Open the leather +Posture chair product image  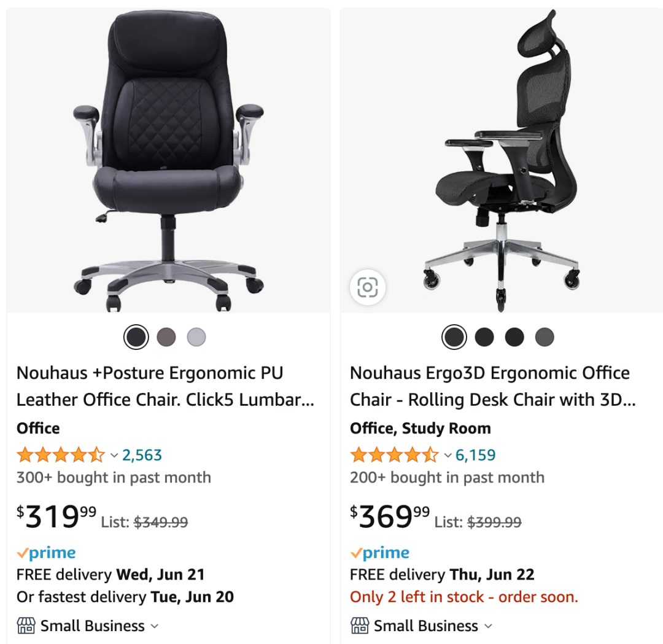click(x=168, y=161)
